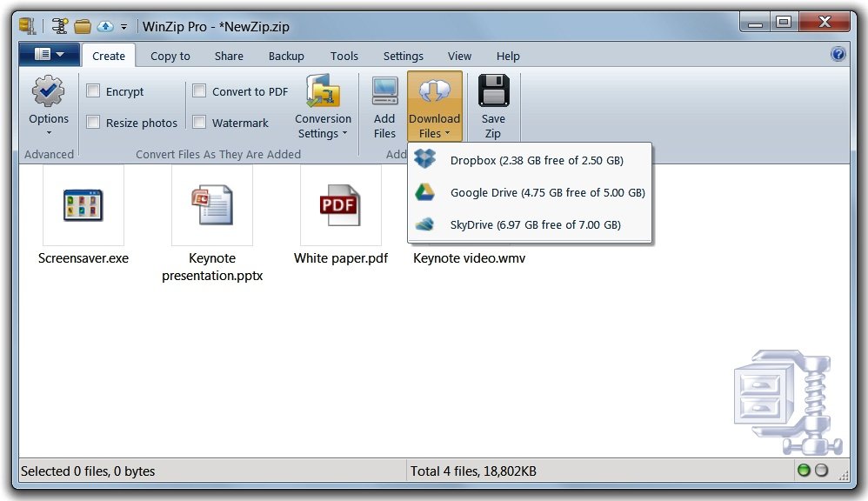868x501 pixels.
Task: Switch to the View tab
Action: [x=459, y=56]
